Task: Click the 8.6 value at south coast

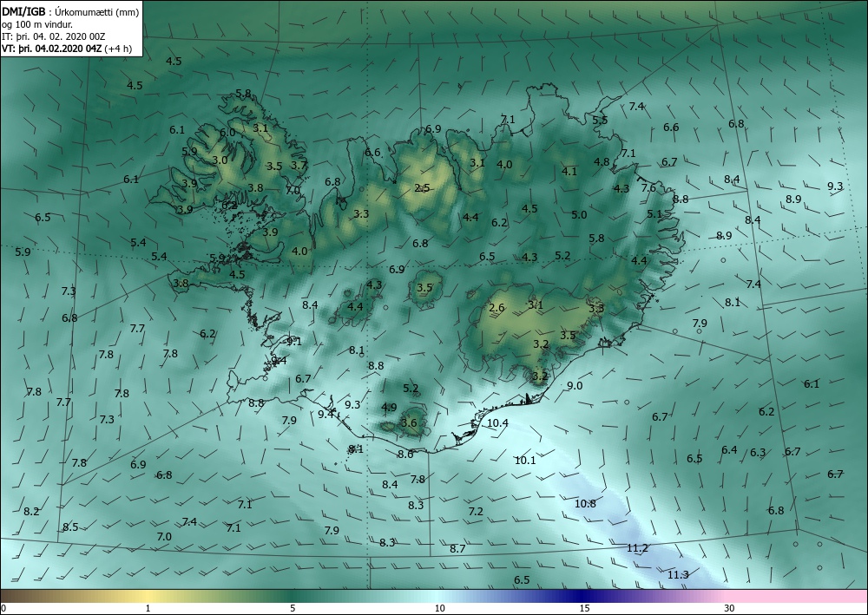Action: point(405,454)
